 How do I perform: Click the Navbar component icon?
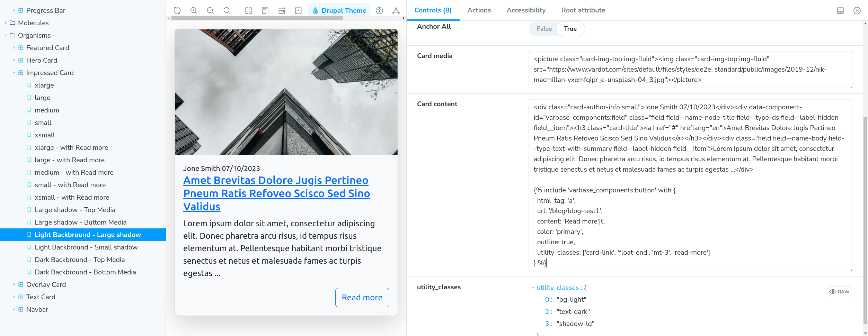21,309
